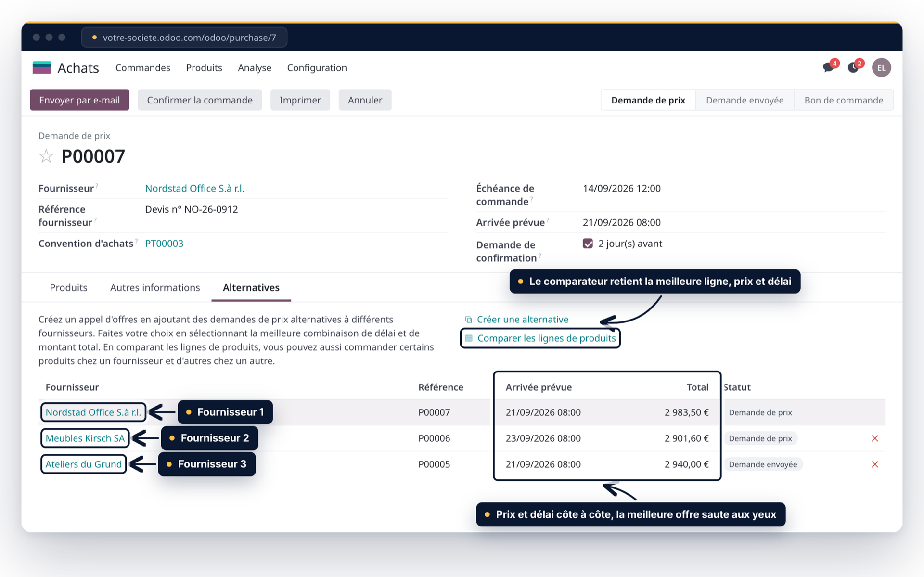Click the Créer une alternative copy icon
Screen dimensions: 924x577
click(468, 320)
